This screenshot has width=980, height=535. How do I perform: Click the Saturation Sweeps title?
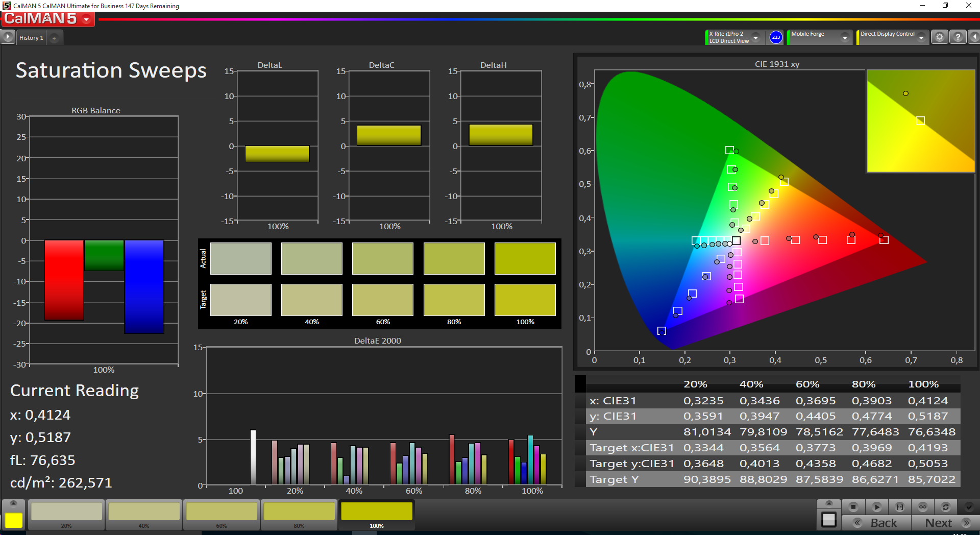click(x=111, y=70)
